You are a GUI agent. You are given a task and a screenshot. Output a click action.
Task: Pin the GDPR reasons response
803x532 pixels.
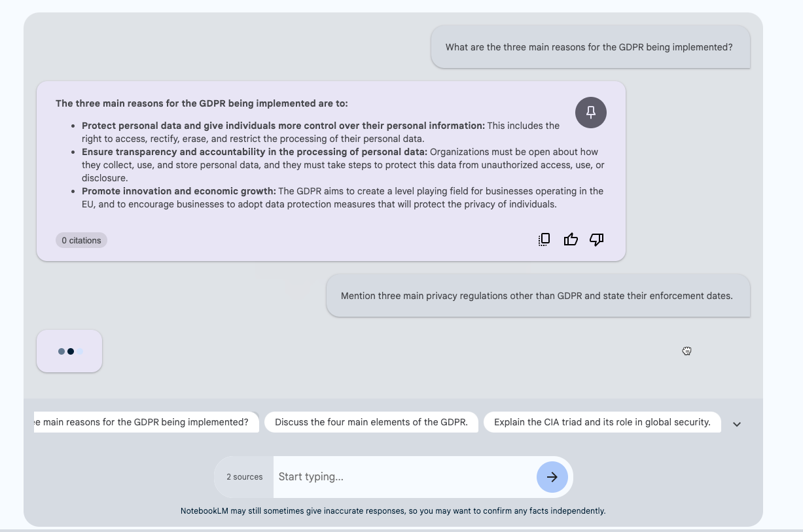(590, 113)
